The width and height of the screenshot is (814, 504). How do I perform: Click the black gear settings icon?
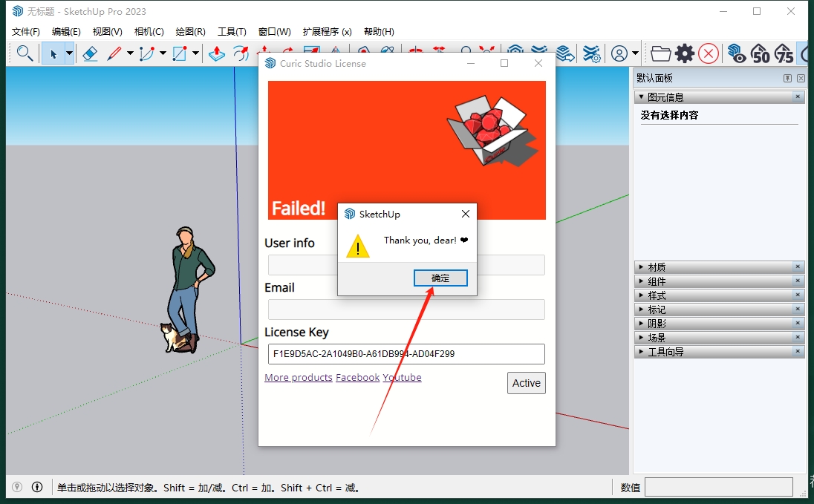click(684, 53)
